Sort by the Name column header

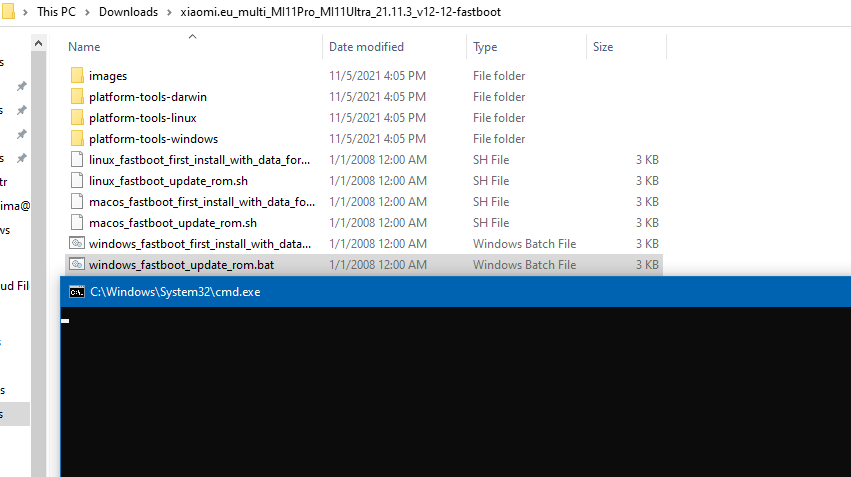(x=84, y=47)
